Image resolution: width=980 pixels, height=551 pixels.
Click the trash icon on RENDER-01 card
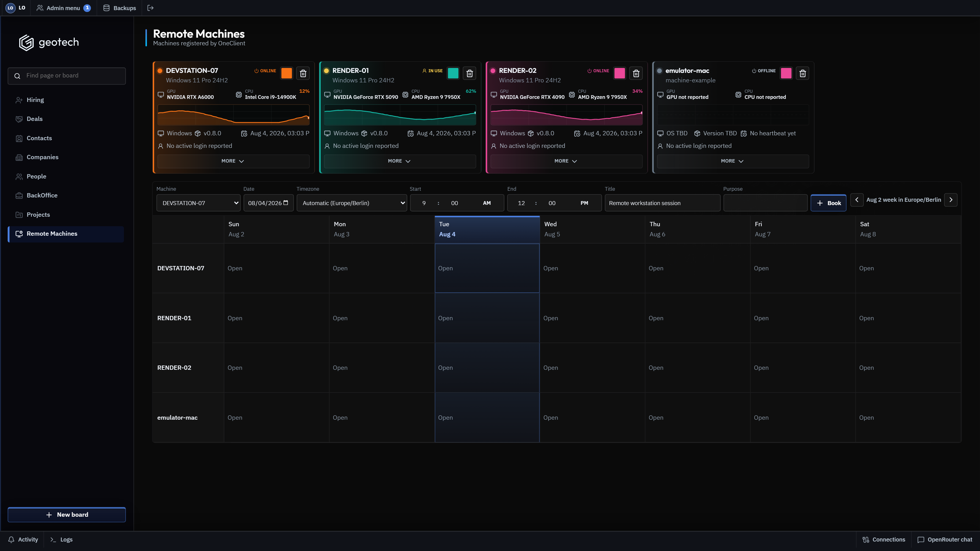click(x=469, y=73)
